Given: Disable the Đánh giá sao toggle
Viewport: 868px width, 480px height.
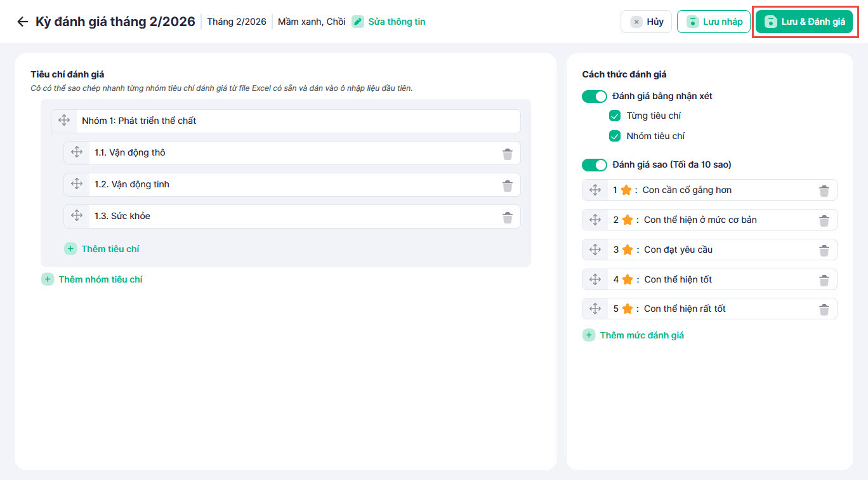Looking at the screenshot, I should coord(595,165).
